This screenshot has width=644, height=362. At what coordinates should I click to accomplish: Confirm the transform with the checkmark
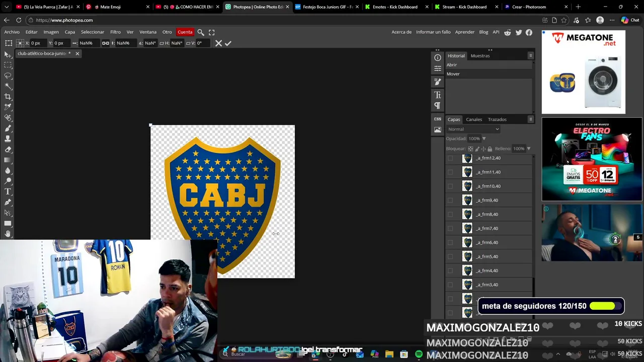[x=228, y=43]
